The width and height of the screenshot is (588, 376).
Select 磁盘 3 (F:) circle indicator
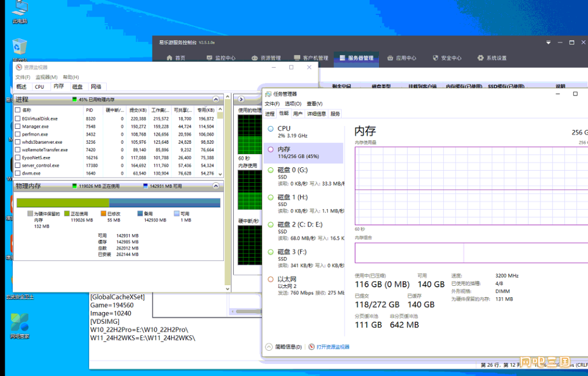click(x=270, y=252)
